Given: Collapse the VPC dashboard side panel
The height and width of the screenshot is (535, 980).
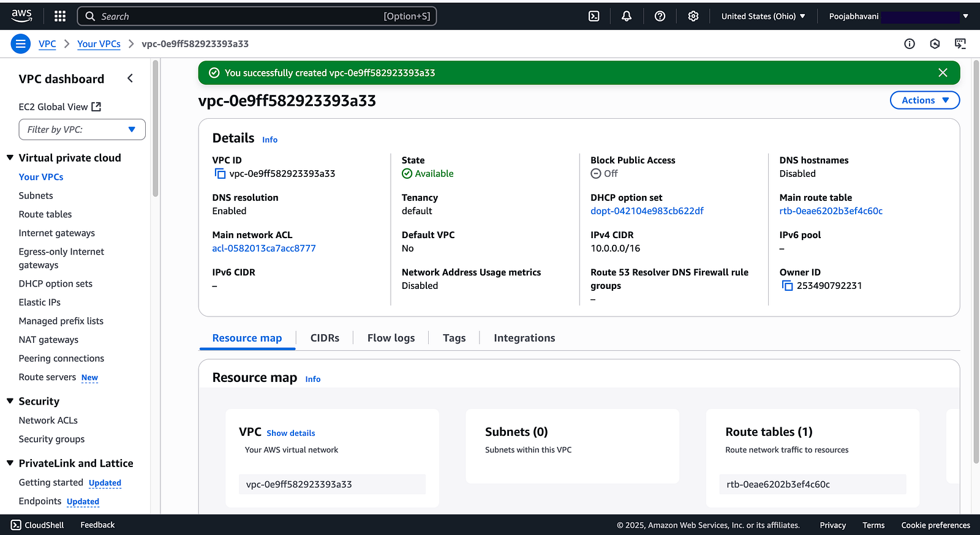Looking at the screenshot, I should (130, 78).
